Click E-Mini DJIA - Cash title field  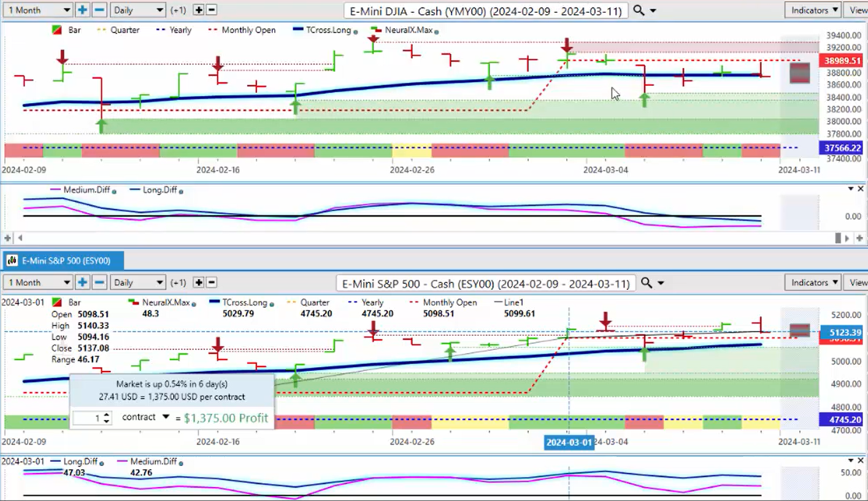486,10
